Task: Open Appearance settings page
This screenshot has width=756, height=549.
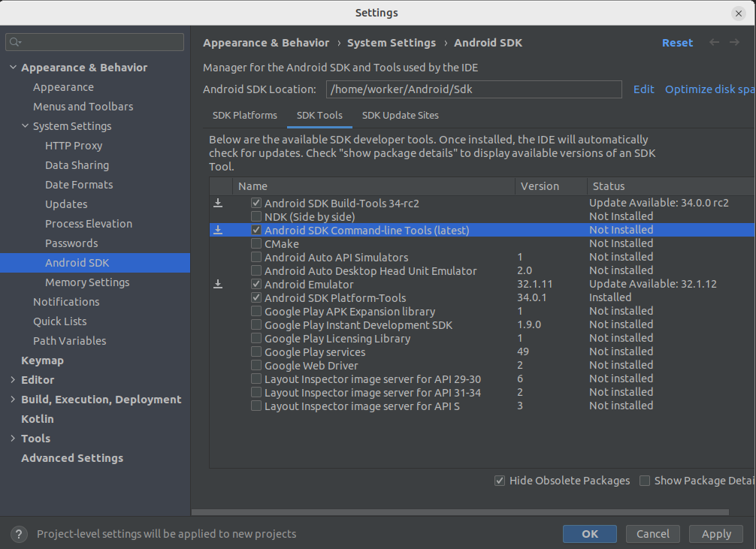Action: [64, 87]
